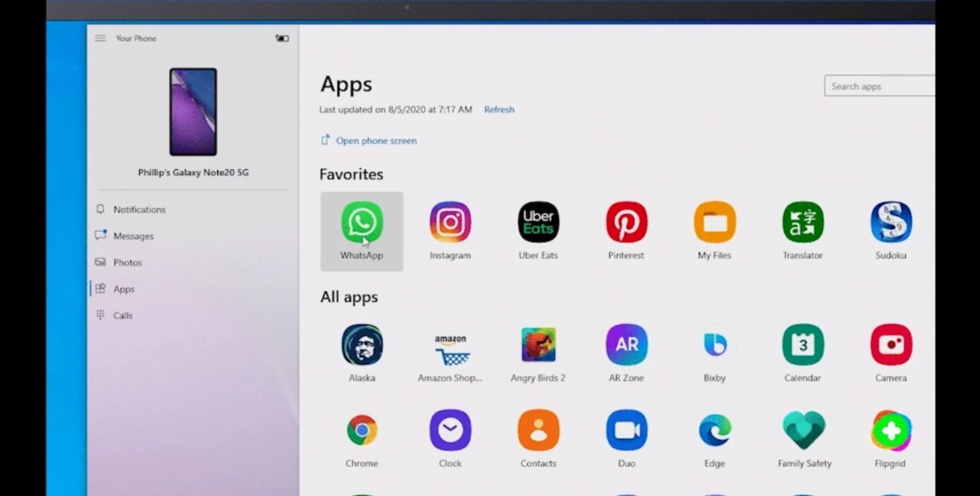
Task: Open Messages in the sidebar
Action: tap(191, 236)
